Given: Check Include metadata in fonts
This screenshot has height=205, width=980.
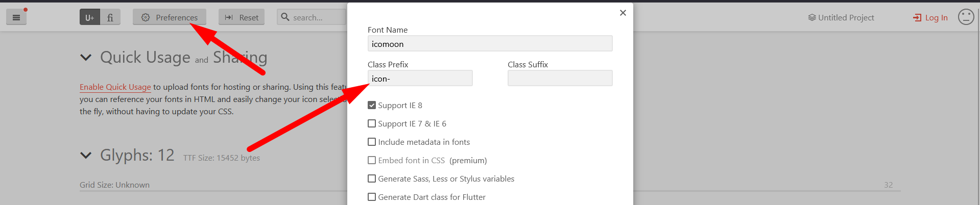Looking at the screenshot, I should coord(372,142).
